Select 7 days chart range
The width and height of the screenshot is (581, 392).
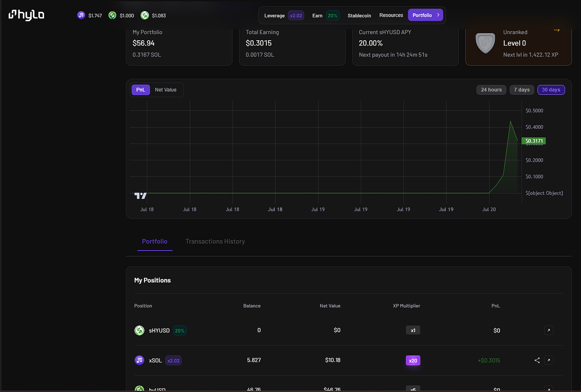click(x=522, y=90)
